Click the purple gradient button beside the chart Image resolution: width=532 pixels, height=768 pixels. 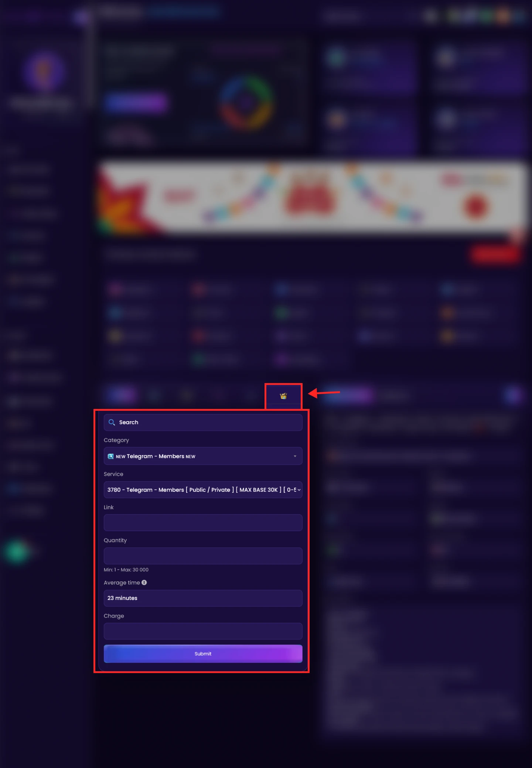coord(136,103)
